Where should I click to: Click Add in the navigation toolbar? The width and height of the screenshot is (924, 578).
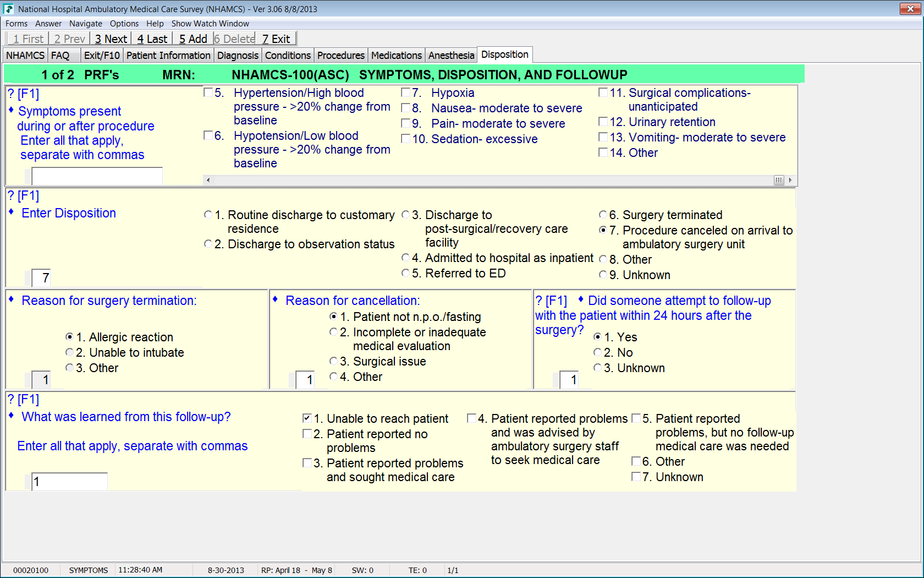pos(193,39)
